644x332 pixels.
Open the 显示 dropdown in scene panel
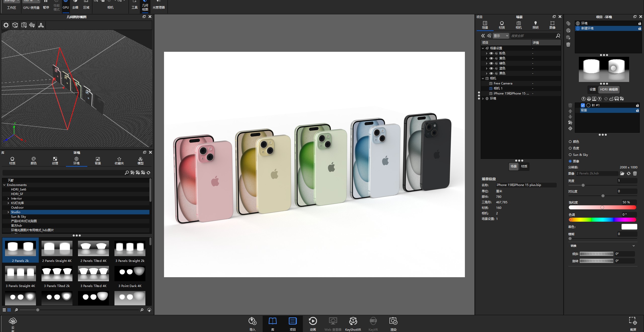pyautogui.click(x=501, y=36)
